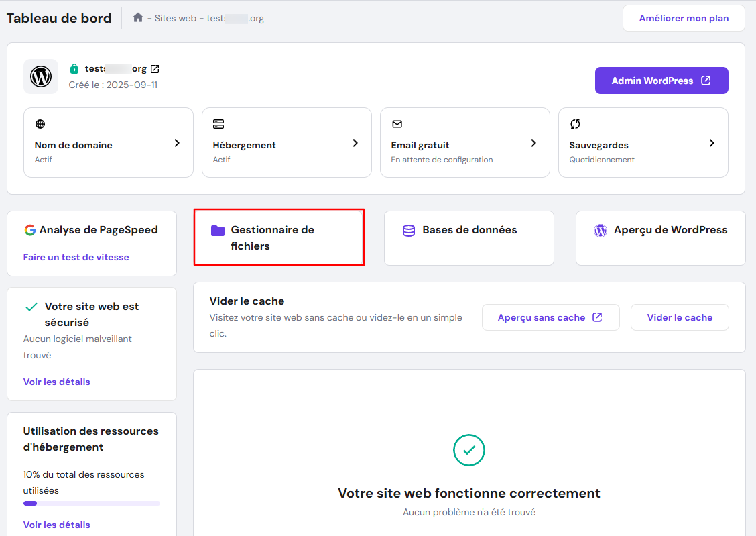Image resolution: width=756 pixels, height=536 pixels.
Task: Click the envelope icon in Email gratuit
Action: click(x=397, y=124)
